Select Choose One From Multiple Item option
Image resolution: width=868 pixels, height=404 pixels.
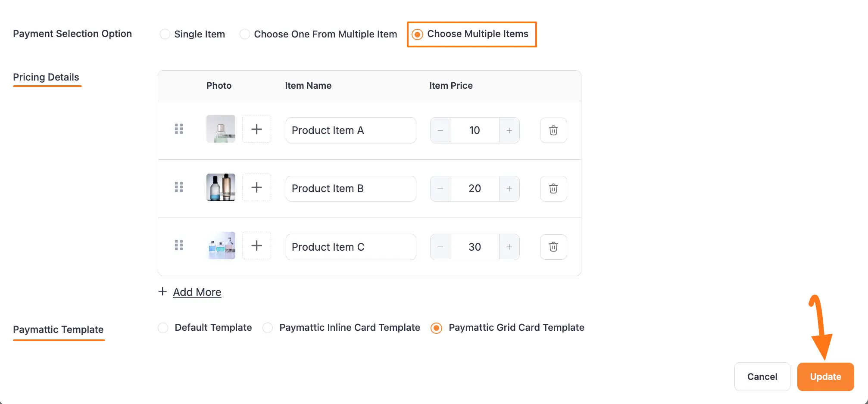245,34
